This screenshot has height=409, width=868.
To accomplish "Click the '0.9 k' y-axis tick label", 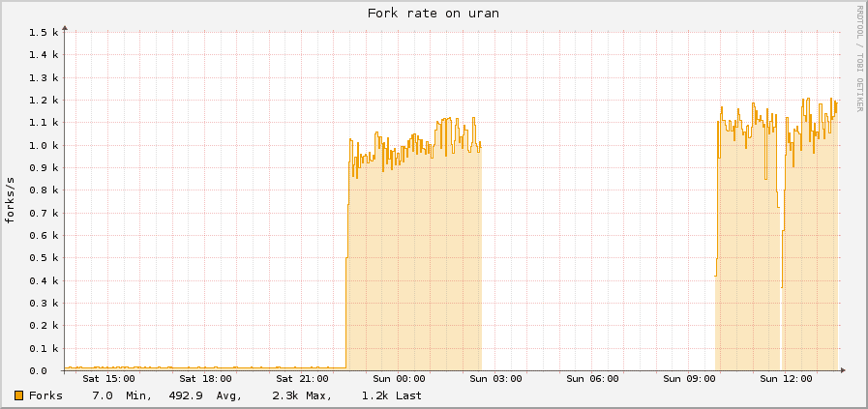I will tap(44, 167).
